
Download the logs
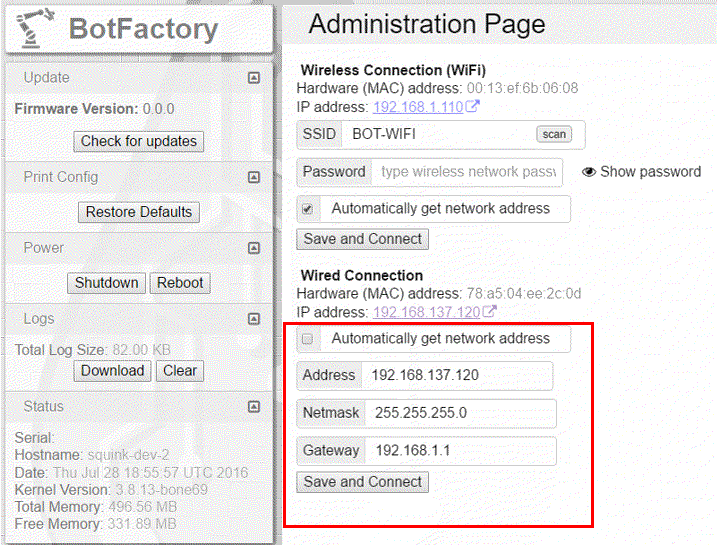point(112,371)
